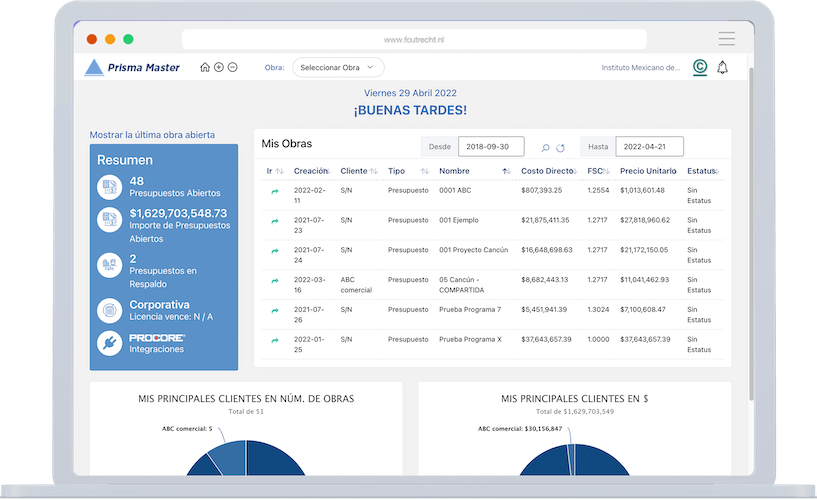The image size is (817, 500).
Task: Click the 48 Presupuestos Abiertos text
Action: pyautogui.click(x=175, y=187)
